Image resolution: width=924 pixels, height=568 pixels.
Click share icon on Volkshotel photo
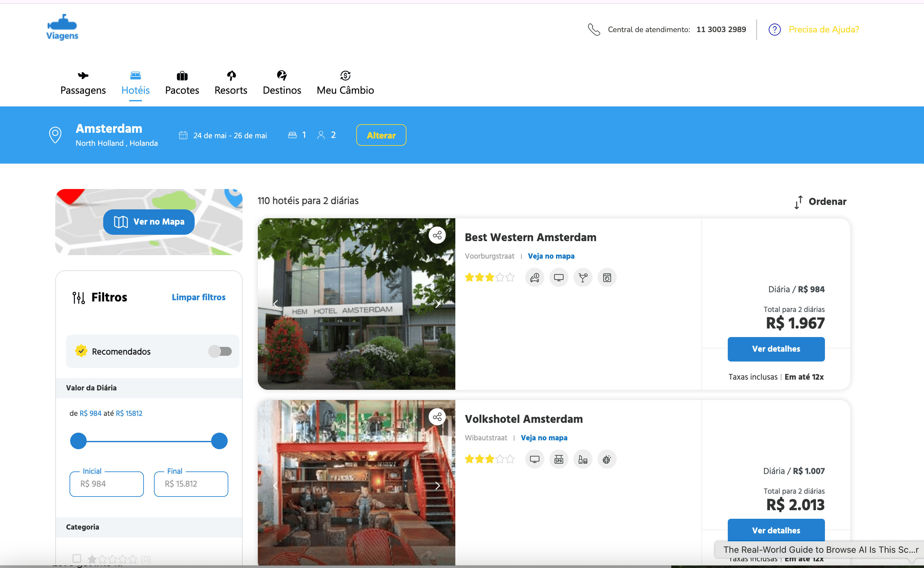pos(437,417)
